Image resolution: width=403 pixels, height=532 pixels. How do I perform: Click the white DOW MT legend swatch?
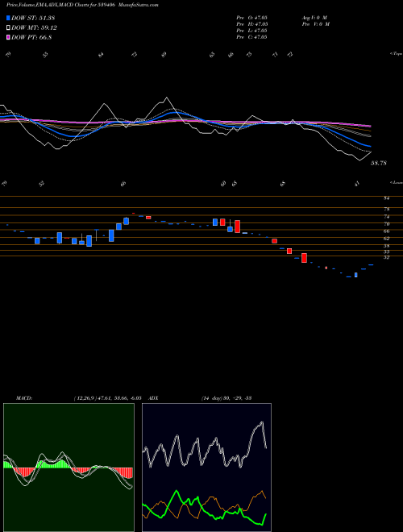click(x=9, y=28)
